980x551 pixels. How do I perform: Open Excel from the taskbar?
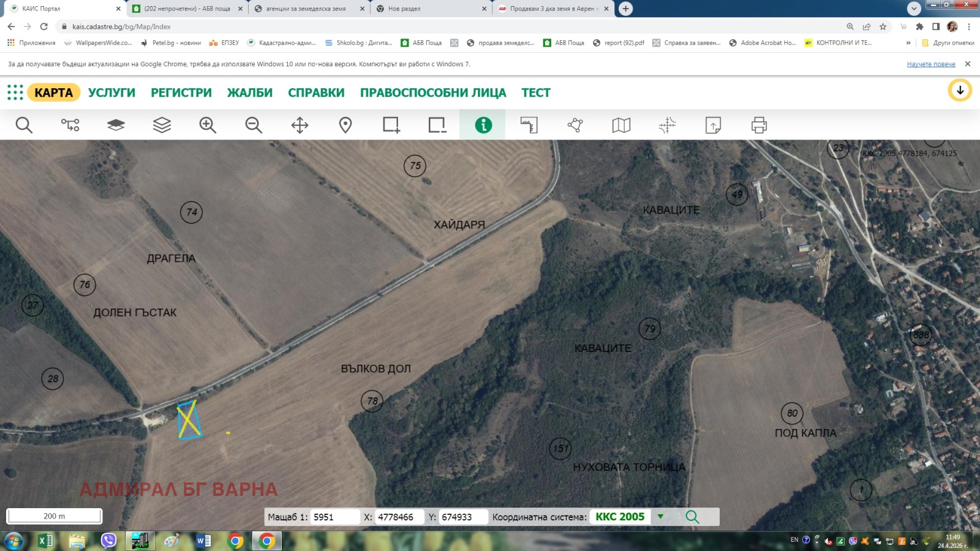(x=45, y=541)
